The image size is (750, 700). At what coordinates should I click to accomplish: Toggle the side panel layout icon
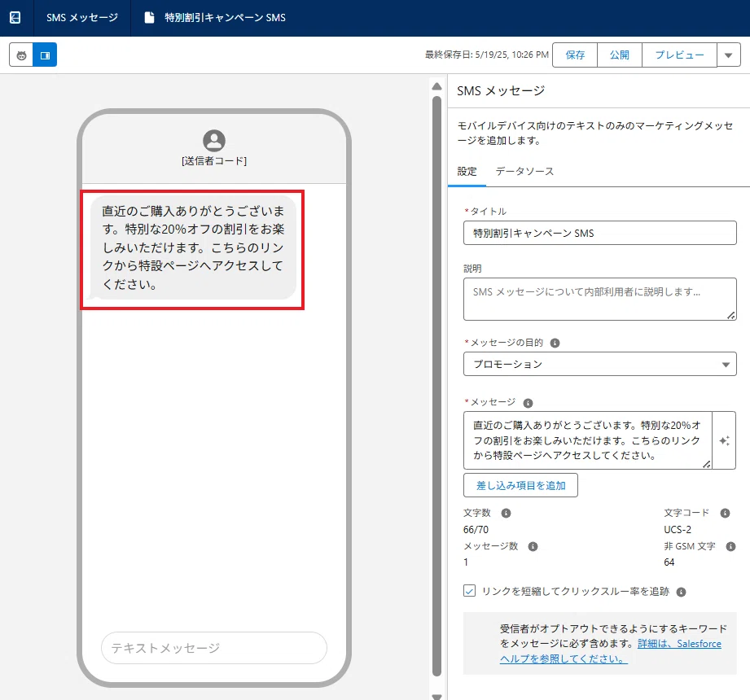[45, 55]
